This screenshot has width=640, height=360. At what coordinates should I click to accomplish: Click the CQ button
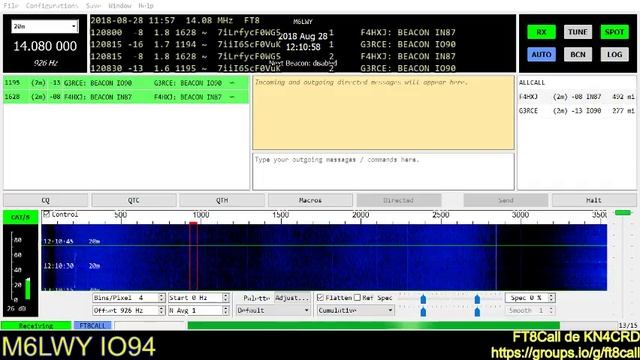click(45, 200)
